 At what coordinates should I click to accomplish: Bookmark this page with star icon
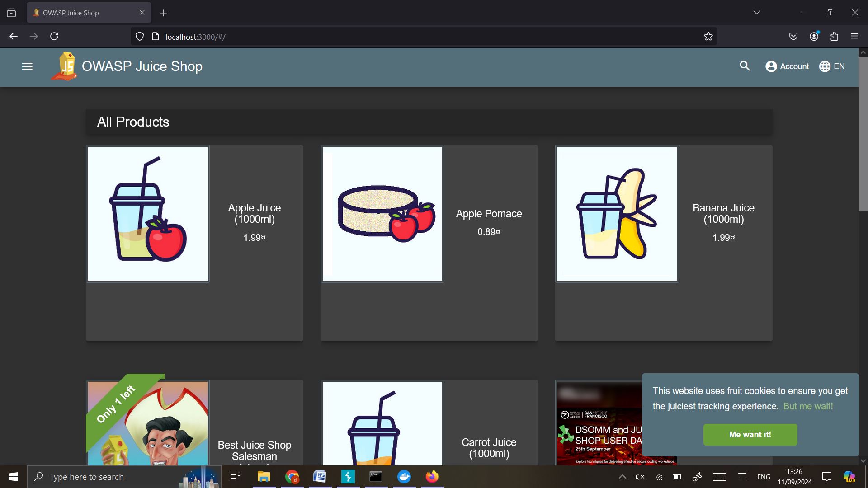pos(708,37)
